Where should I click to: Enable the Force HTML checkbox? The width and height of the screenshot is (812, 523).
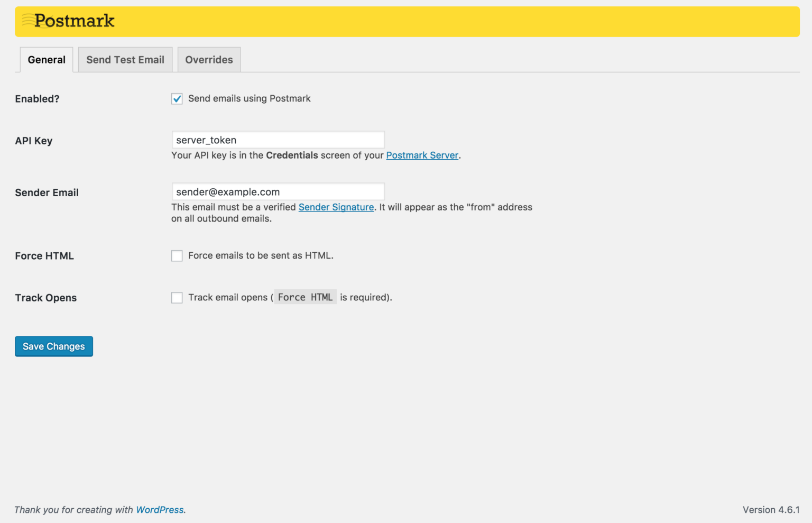coord(177,255)
